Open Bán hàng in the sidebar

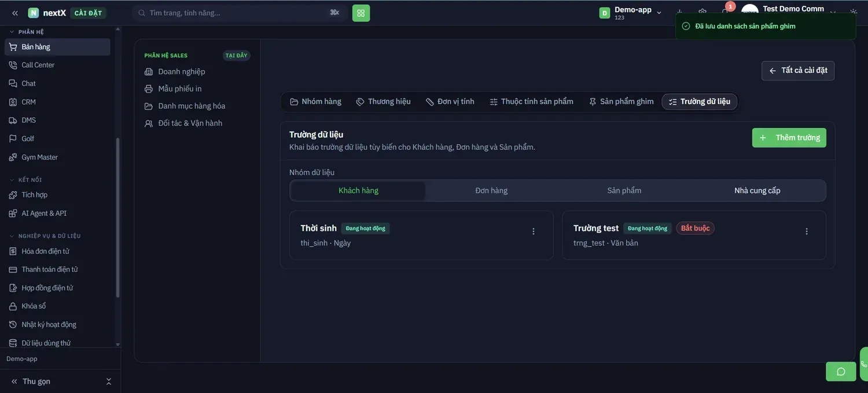(x=57, y=47)
